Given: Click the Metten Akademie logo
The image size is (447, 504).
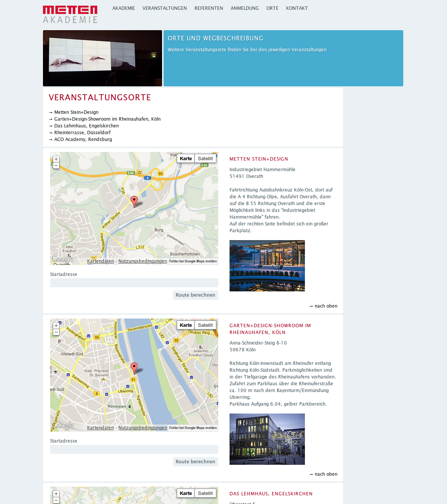Looking at the screenshot, I should click(70, 14).
